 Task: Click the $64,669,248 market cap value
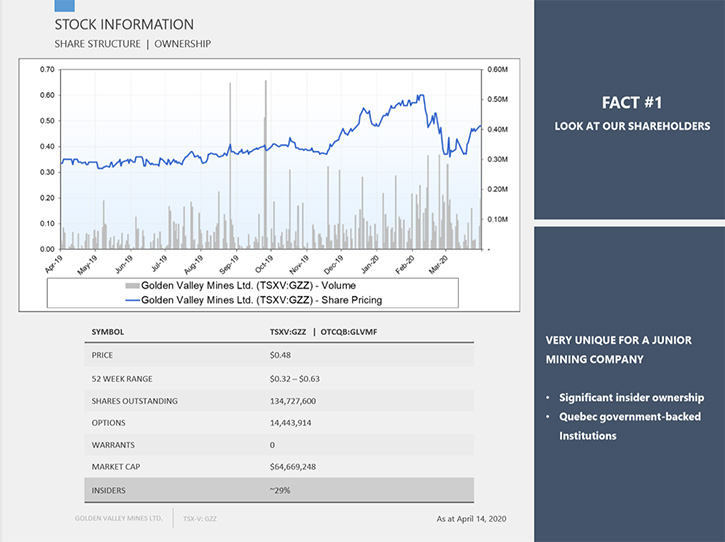pyautogui.click(x=293, y=467)
